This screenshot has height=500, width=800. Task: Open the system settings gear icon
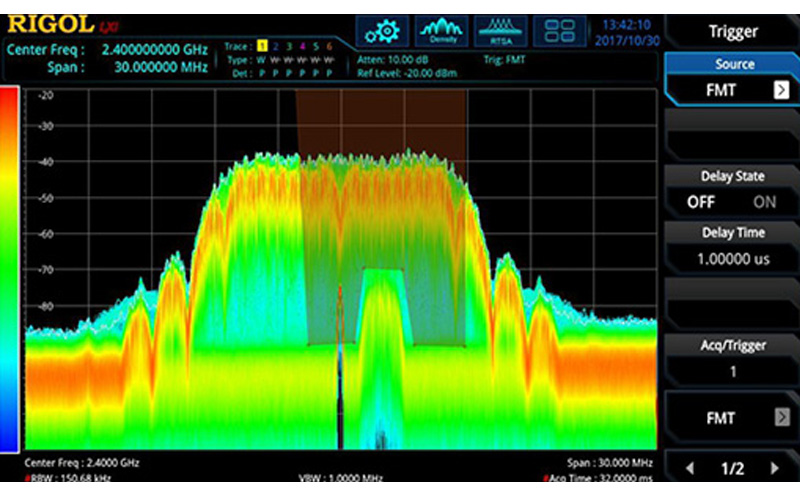pos(381,30)
